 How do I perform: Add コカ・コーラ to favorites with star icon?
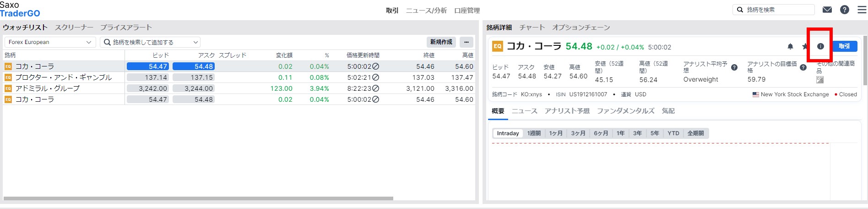tap(805, 46)
